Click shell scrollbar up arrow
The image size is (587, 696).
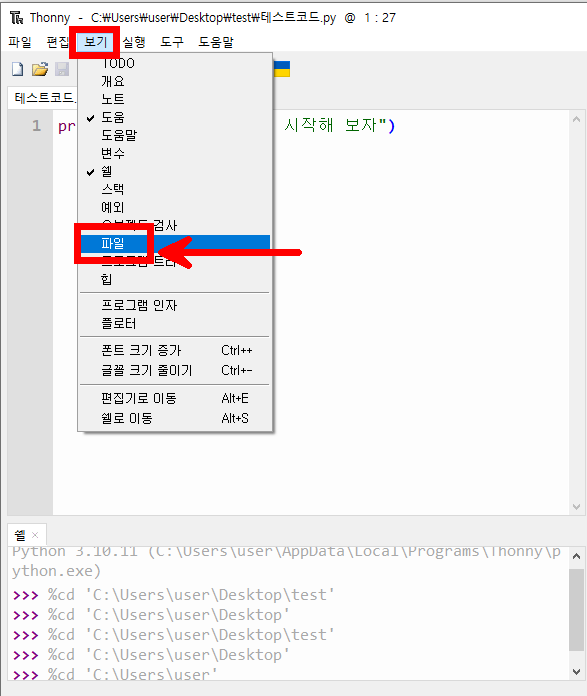click(x=576, y=556)
